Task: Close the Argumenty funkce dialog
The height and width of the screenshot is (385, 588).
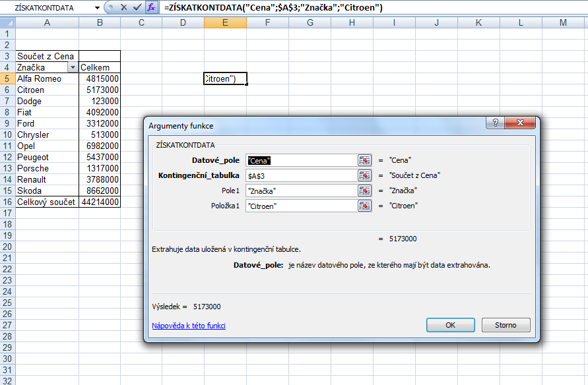Action: [520, 123]
